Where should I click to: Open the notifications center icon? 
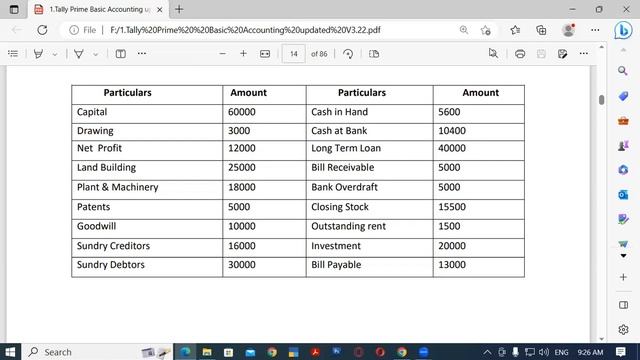click(x=621, y=352)
